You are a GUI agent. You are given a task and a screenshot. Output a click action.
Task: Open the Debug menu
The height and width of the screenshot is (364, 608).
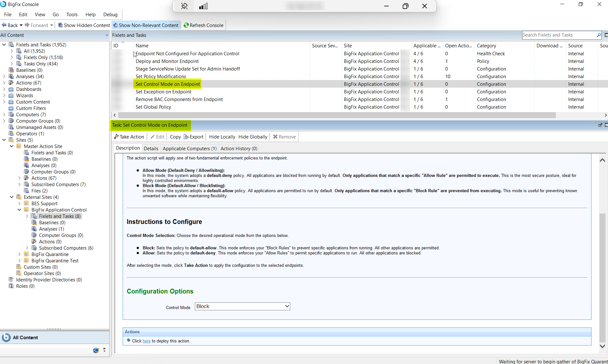coord(110,14)
